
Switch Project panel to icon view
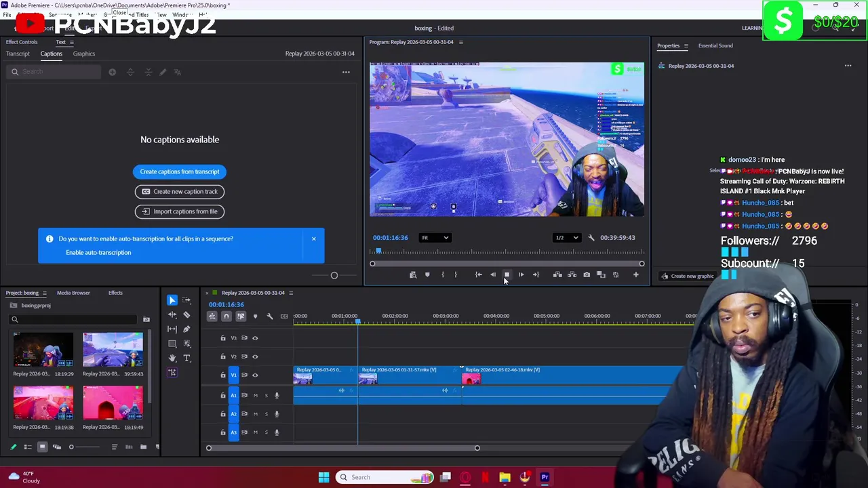click(x=42, y=447)
